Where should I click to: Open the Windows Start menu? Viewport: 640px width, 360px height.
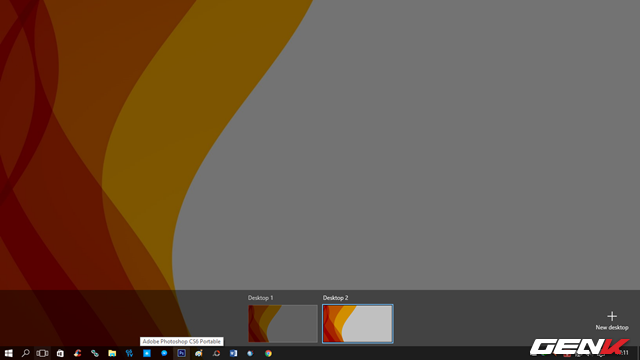[8, 353]
